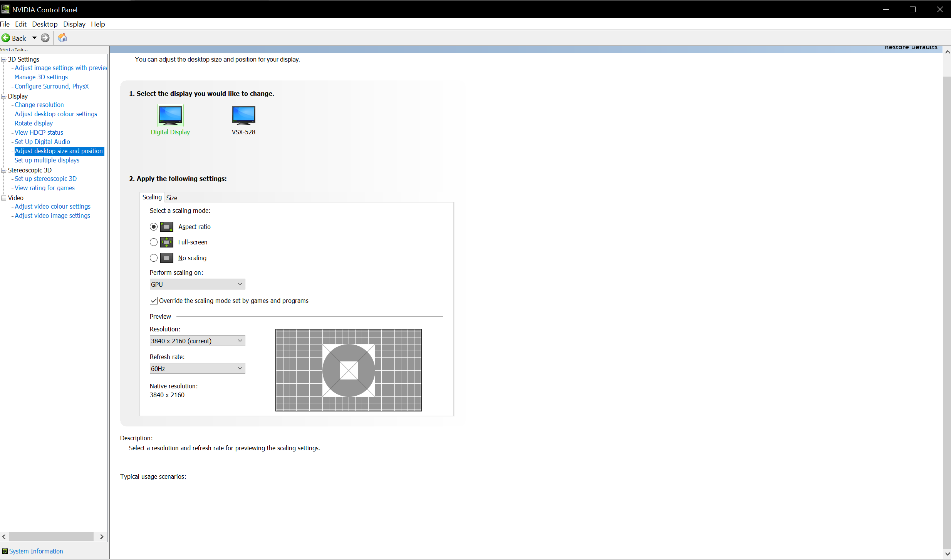Image resolution: width=951 pixels, height=560 pixels.
Task: Open the Edit menu
Action: pos(21,24)
